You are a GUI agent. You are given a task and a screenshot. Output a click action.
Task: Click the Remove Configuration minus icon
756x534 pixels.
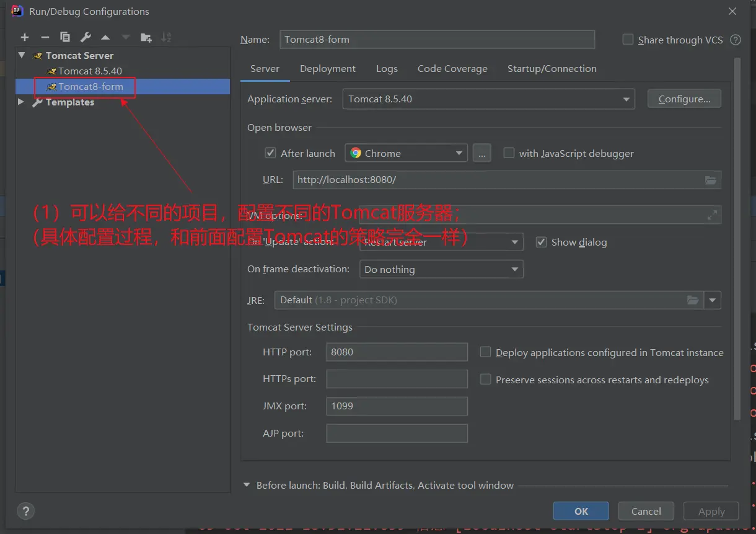pyautogui.click(x=45, y=38)
